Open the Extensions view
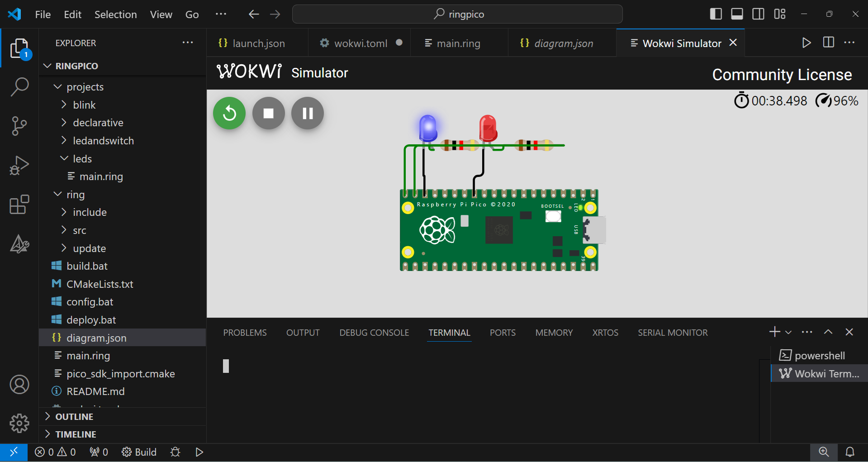Image resolution: width=868 pixels, height=462 pixels. 19,205
